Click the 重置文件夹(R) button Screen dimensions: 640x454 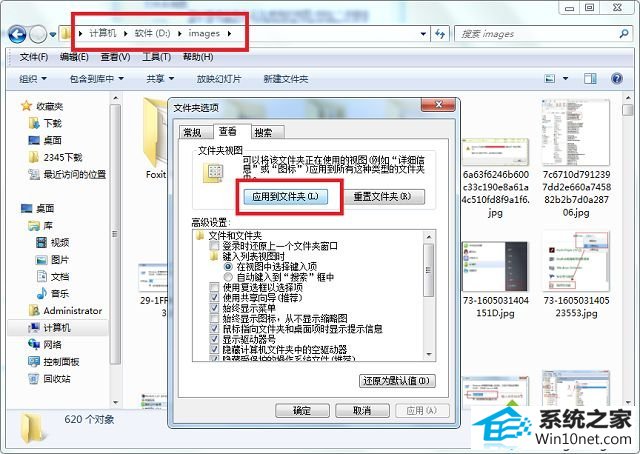tap(382, 197)
